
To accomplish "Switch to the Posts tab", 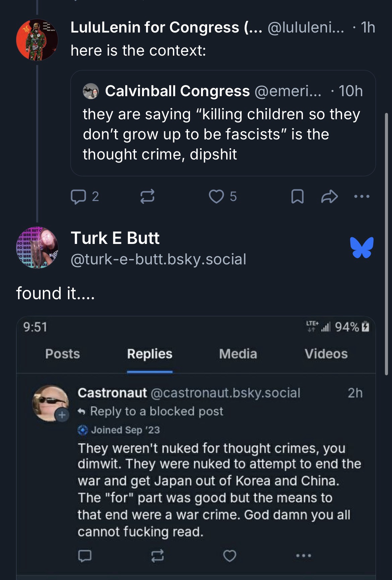I will (63, 354).
